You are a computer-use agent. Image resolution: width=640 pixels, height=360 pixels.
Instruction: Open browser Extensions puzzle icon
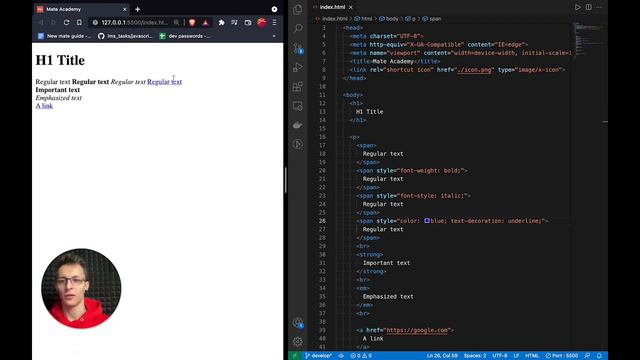[221, 22]
